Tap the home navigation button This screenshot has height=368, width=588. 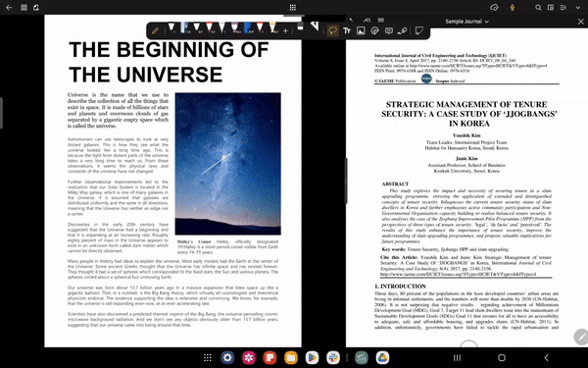coord(502,357)
